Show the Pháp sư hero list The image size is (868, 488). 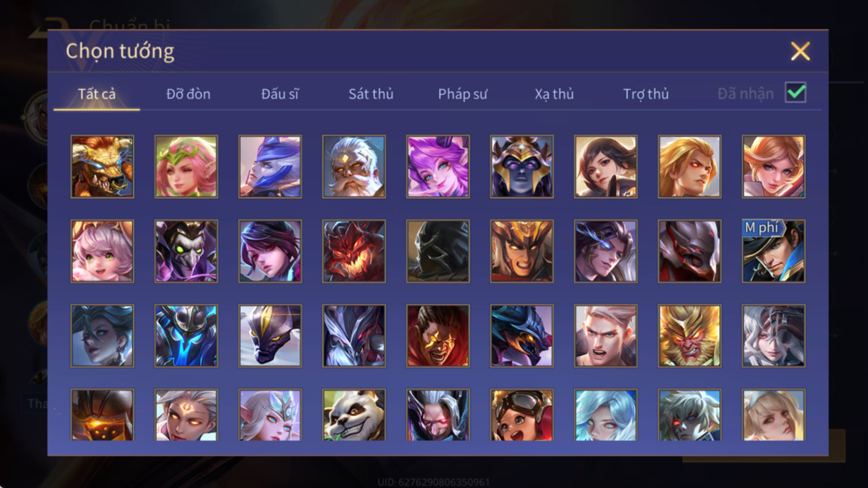coord(463,94)
